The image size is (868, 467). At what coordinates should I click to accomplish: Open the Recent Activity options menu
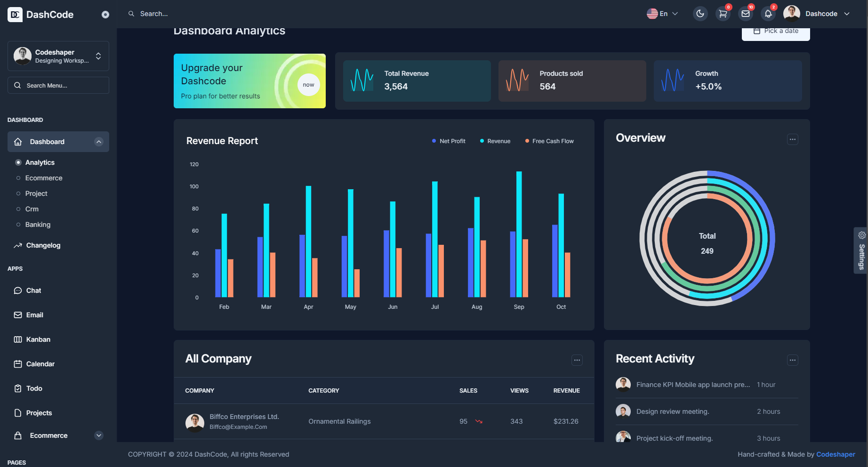[793, 360]
